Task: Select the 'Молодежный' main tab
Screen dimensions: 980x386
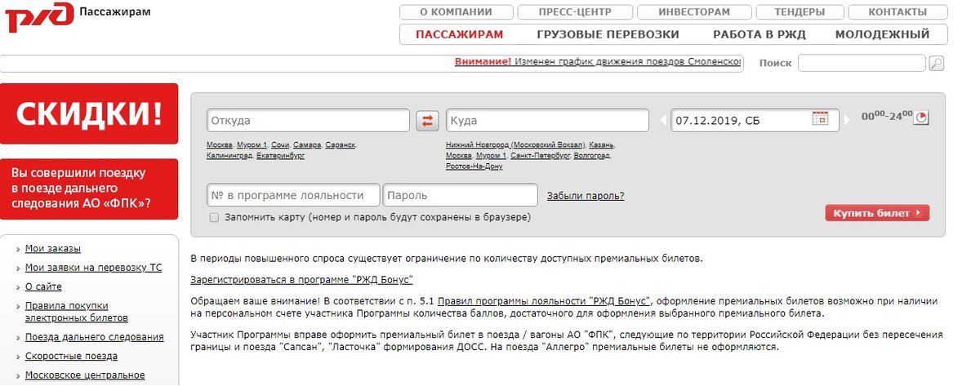Action: 882,34
